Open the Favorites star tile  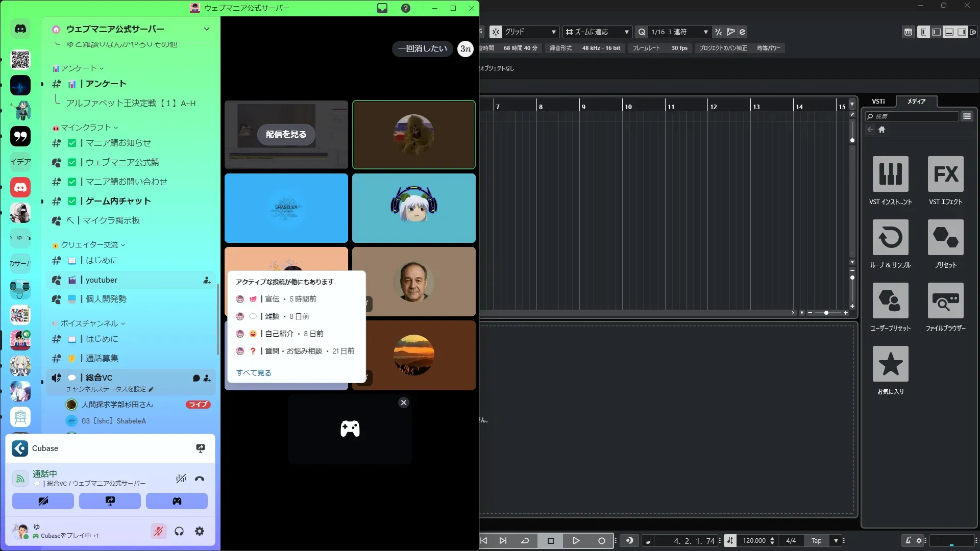(890, 364)
